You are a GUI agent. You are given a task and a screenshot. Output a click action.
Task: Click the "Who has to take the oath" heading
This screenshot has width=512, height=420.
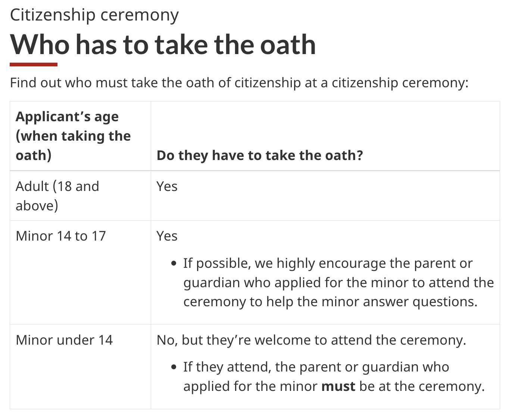(163, 44)
